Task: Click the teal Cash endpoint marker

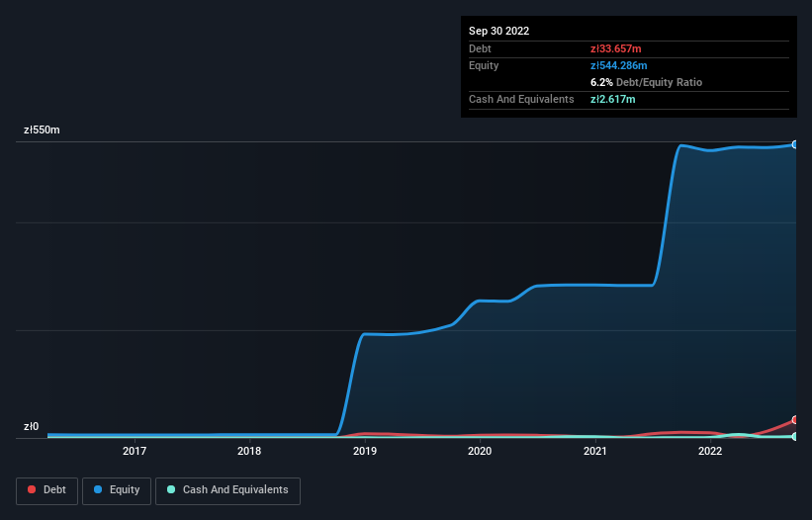Action: (795, 436)
